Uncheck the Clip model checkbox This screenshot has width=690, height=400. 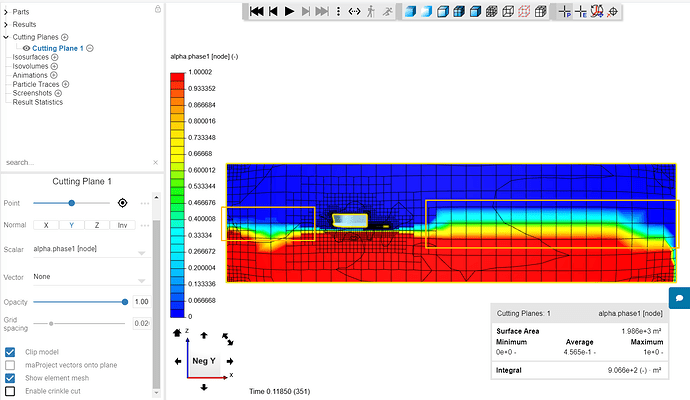(x=10, y=352)
